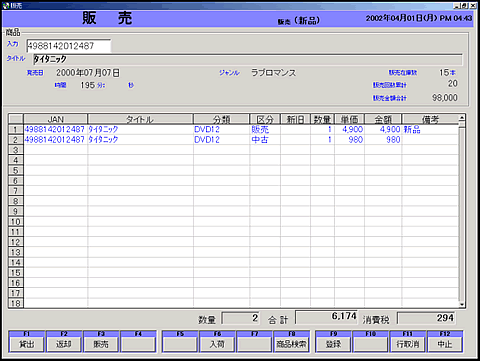Select row header 13
480x361 pixels.
point(16,252)
